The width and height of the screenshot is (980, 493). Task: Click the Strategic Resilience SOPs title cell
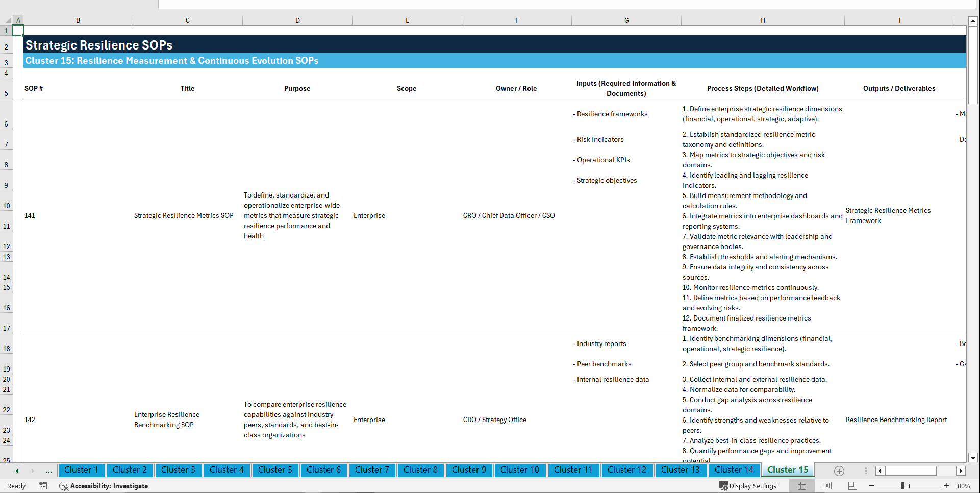click(495, 45)
